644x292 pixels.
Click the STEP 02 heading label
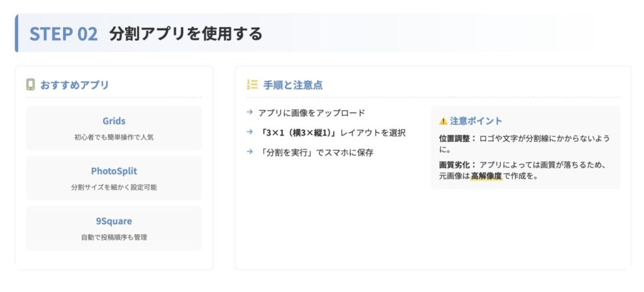click(63, 34)
